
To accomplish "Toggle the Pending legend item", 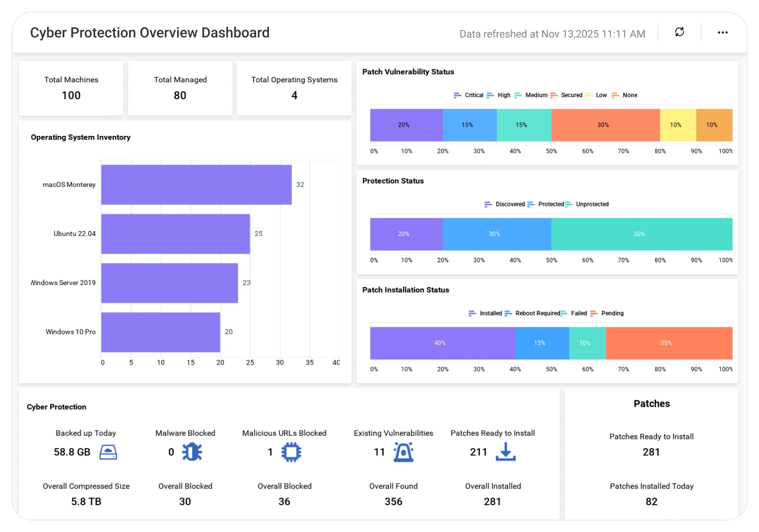I will pos(607,313).
